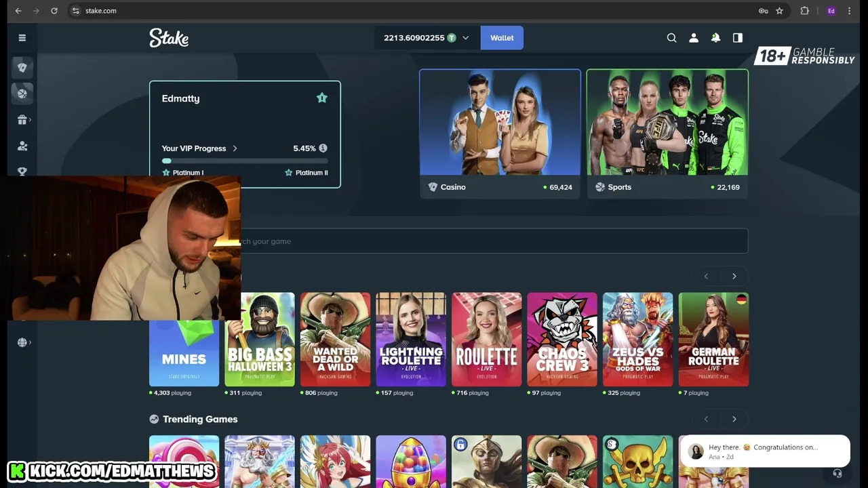Launch Big Bass Halloween 3
The height and width of the screenshot is (488, 868).
[260, 340]
